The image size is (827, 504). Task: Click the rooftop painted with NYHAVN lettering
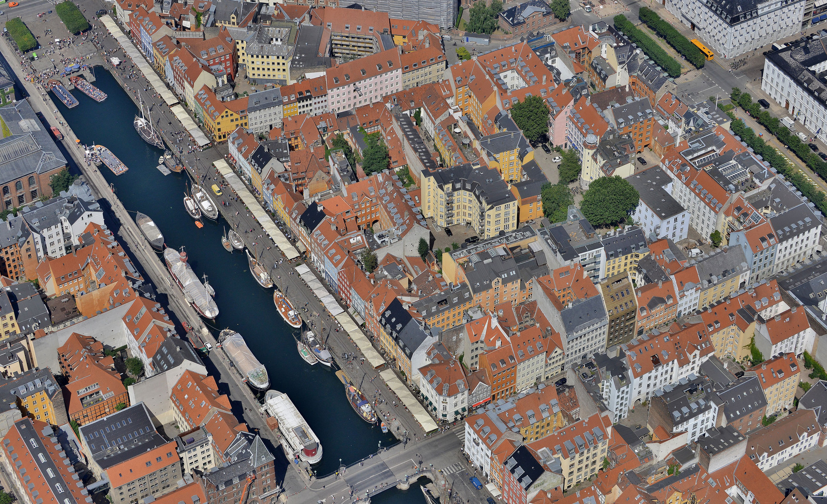[225, 133]
